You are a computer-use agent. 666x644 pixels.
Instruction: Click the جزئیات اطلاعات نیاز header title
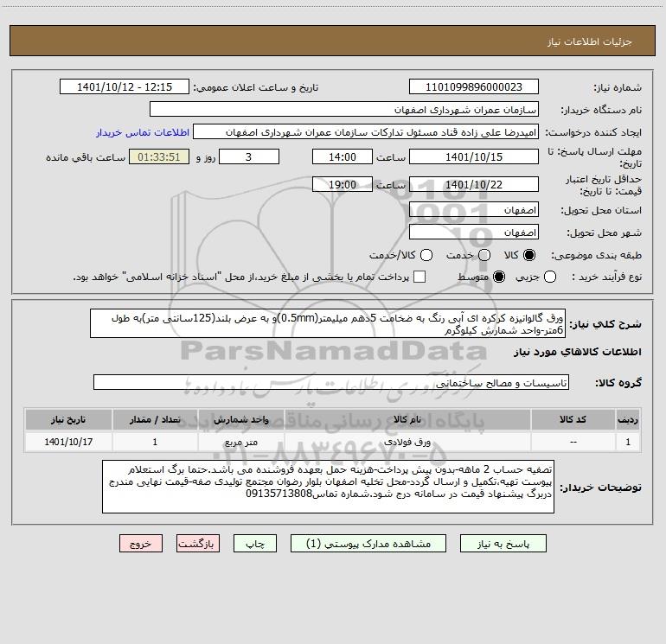(x=590, y=41)
